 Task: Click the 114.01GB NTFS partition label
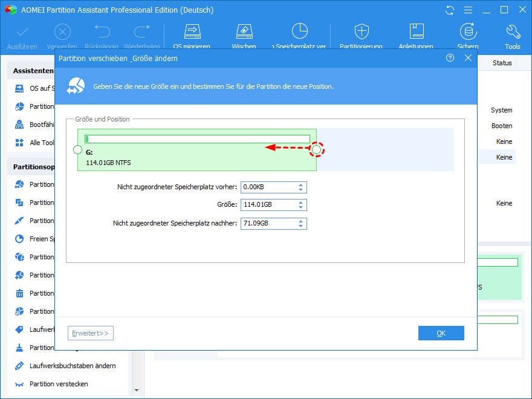(x=108, y=163)
